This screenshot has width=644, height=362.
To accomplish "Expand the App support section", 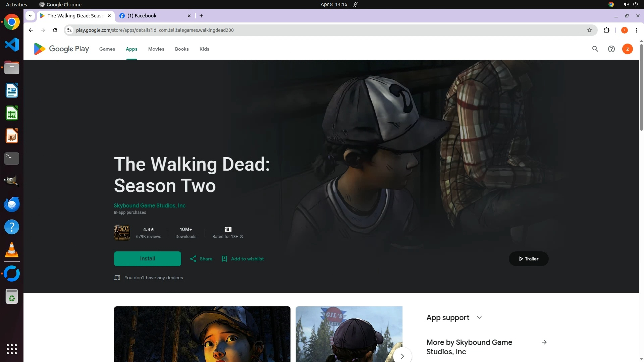I will 479,317.
